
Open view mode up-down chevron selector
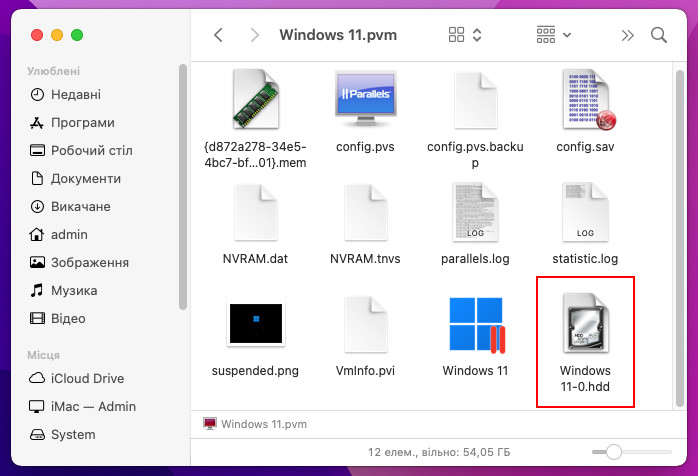coord(477,35)
